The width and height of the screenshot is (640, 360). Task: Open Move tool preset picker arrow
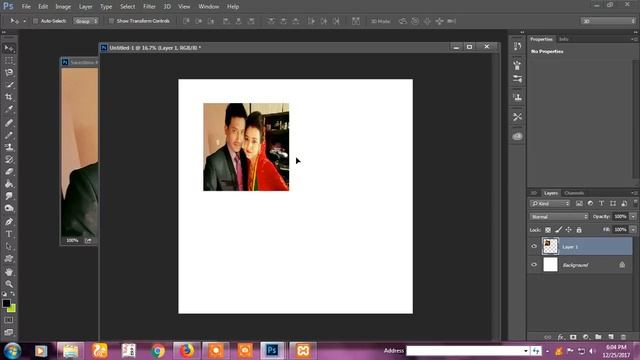tap(24, 21)
